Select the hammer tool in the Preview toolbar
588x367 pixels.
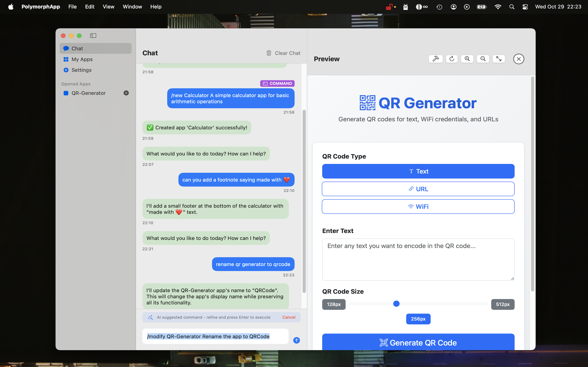pos(436,59)
